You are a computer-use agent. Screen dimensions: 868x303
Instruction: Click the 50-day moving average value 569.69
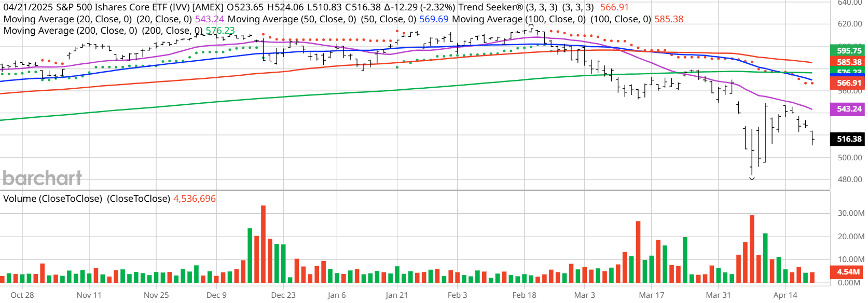coord(434,19)
